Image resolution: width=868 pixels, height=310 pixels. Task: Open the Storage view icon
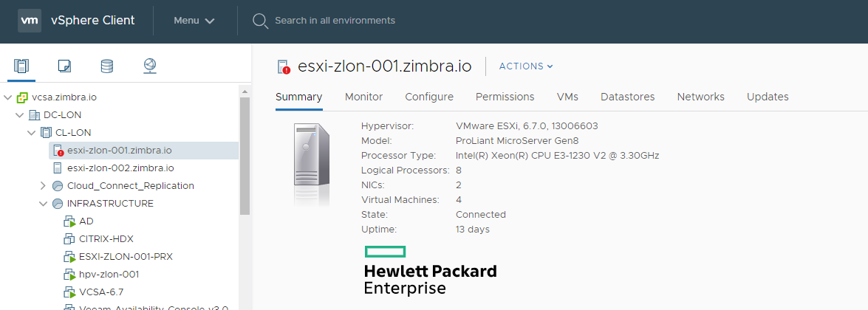[x=107, y=66]
